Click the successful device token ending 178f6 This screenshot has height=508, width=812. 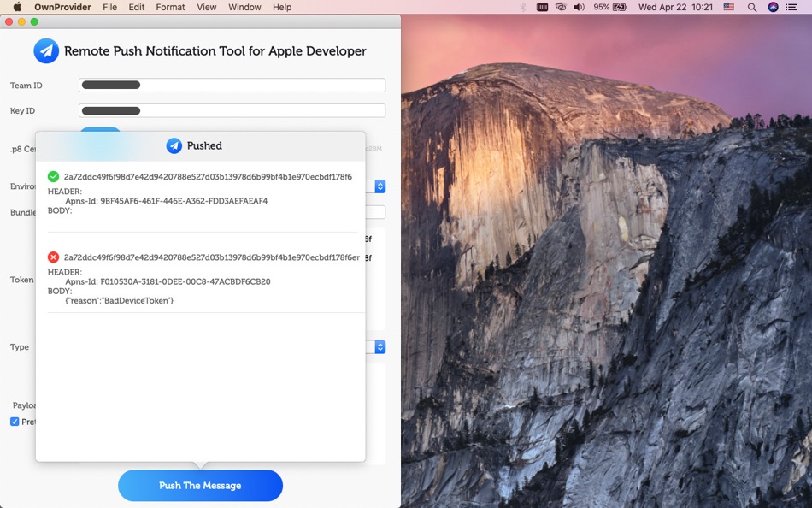[208, 177]
